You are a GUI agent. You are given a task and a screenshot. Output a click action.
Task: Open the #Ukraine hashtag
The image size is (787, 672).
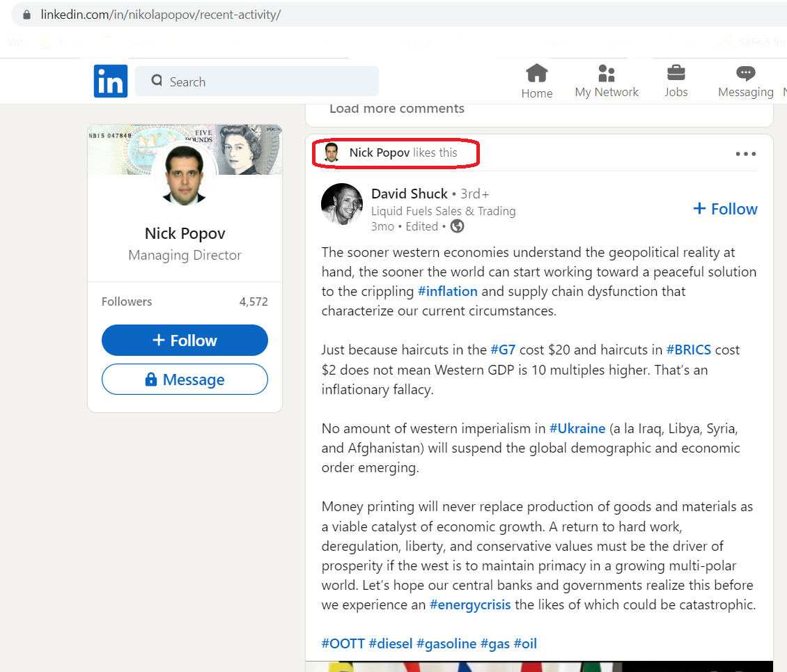coord(577,428)
